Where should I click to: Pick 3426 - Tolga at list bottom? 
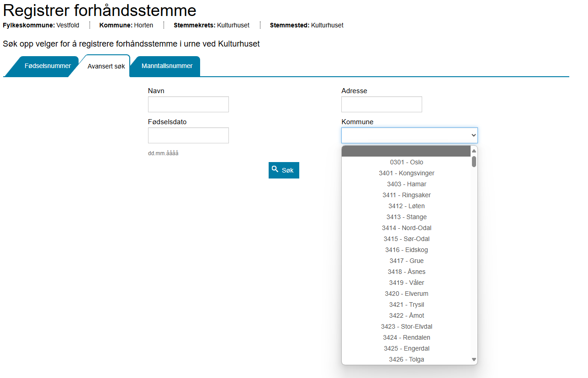point(406,359)
